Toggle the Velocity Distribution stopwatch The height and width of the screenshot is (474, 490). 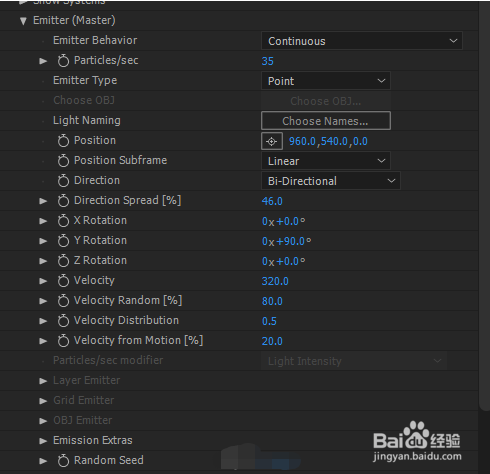63,321
